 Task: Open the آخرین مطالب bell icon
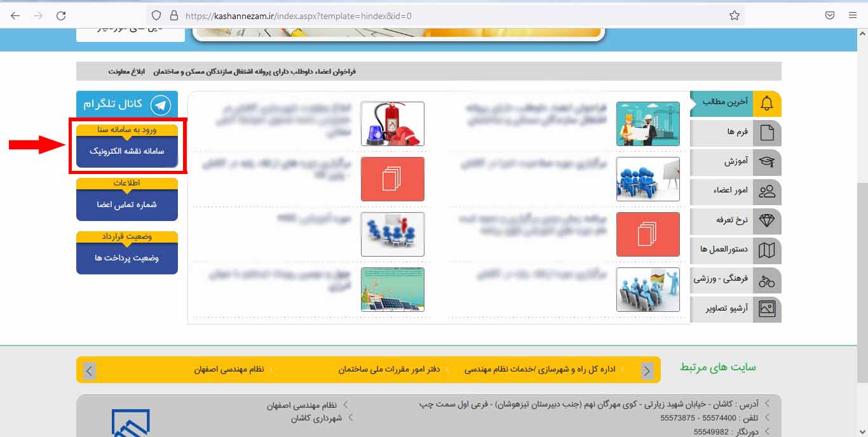pyautogui.click(x=768, y=104)
